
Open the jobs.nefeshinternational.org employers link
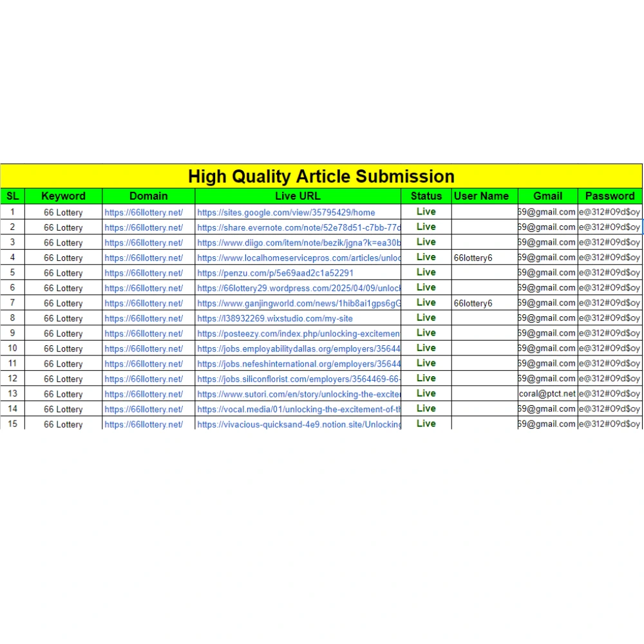coord(299,364)
